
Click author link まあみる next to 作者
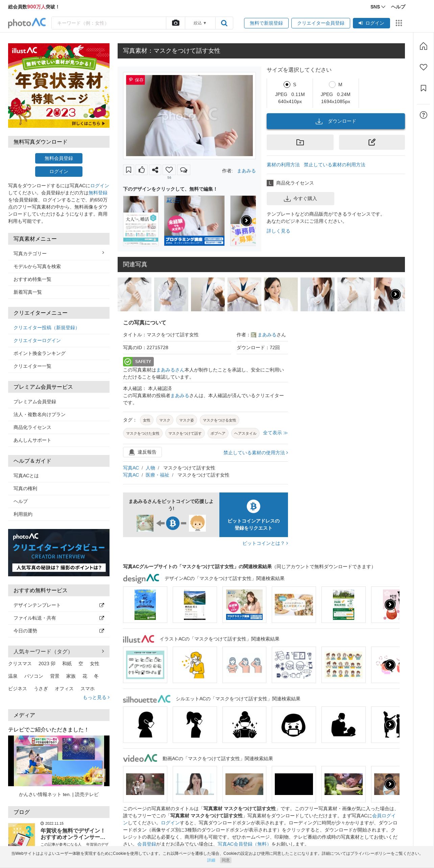point(246,171)
